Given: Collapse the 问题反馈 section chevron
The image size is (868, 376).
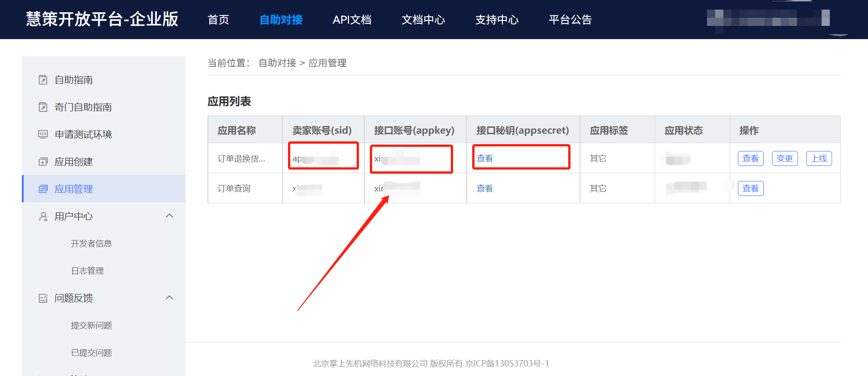Looking at the screenshot, I should [x=169, y=298].
